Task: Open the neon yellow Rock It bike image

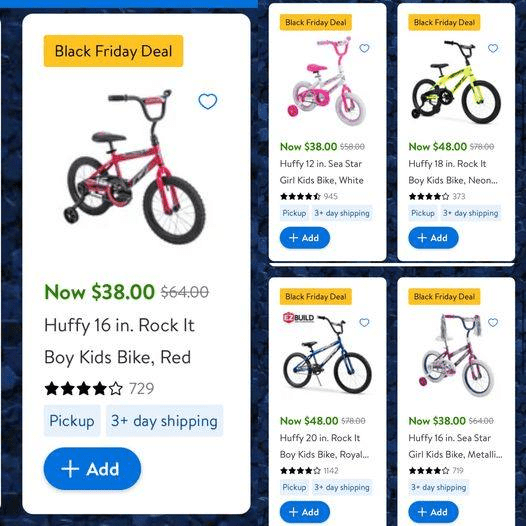Action: coord(456,82)
